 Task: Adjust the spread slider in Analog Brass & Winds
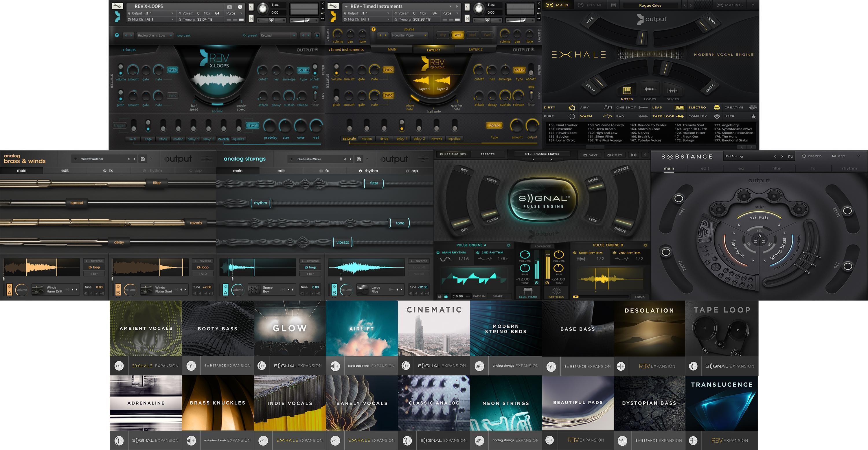76,203
